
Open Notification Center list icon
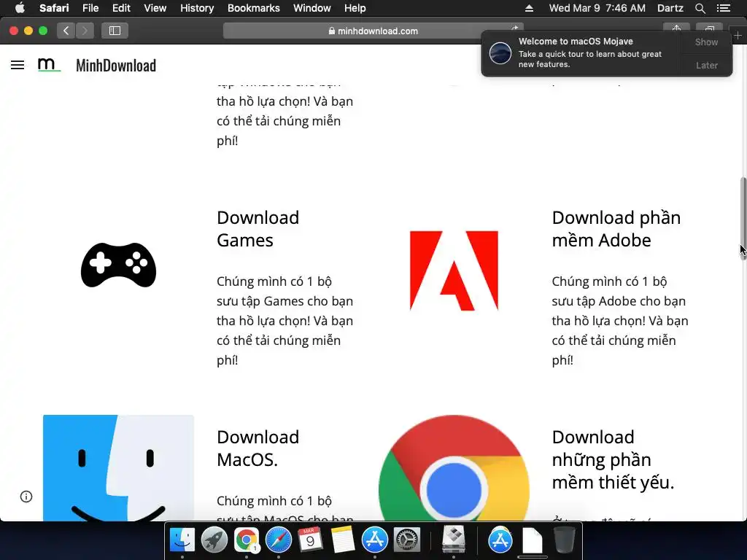[x=724, y=8]
